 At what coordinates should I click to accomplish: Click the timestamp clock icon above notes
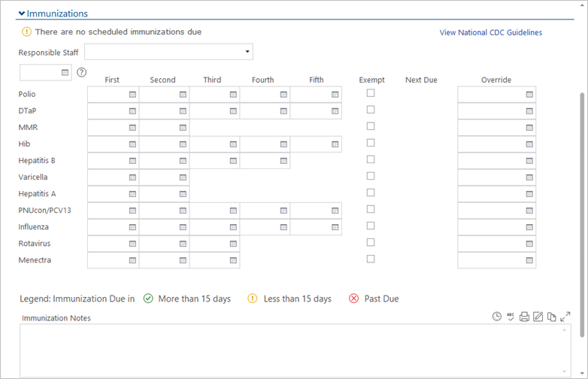pos(497,317)
